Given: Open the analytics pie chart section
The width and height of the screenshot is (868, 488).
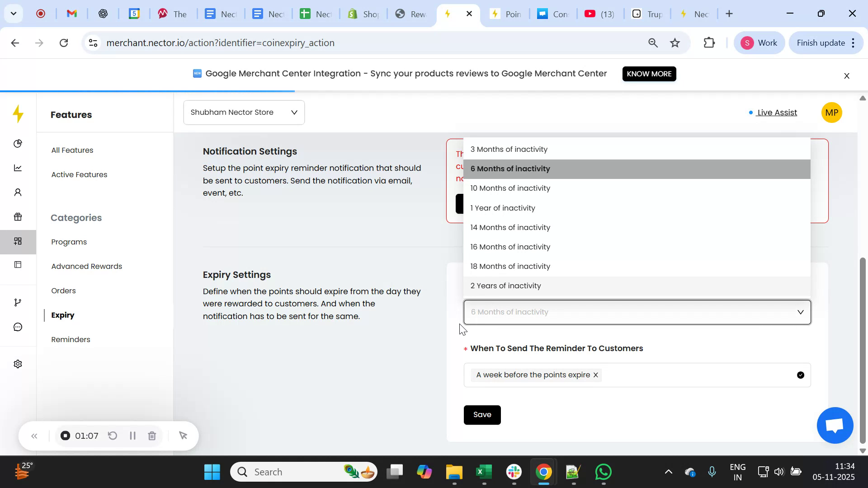Looking at the screenshot, I should point(18,144).
